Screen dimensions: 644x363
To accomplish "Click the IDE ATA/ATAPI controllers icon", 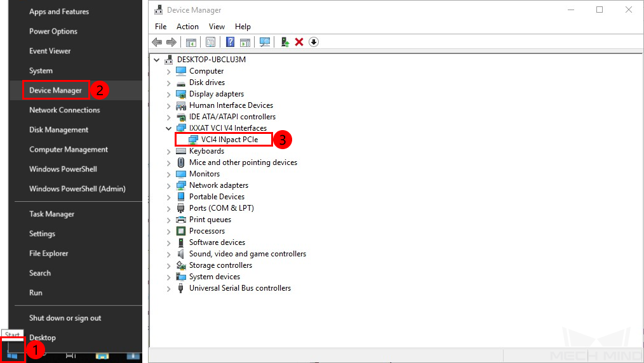I will pos(181,117).
